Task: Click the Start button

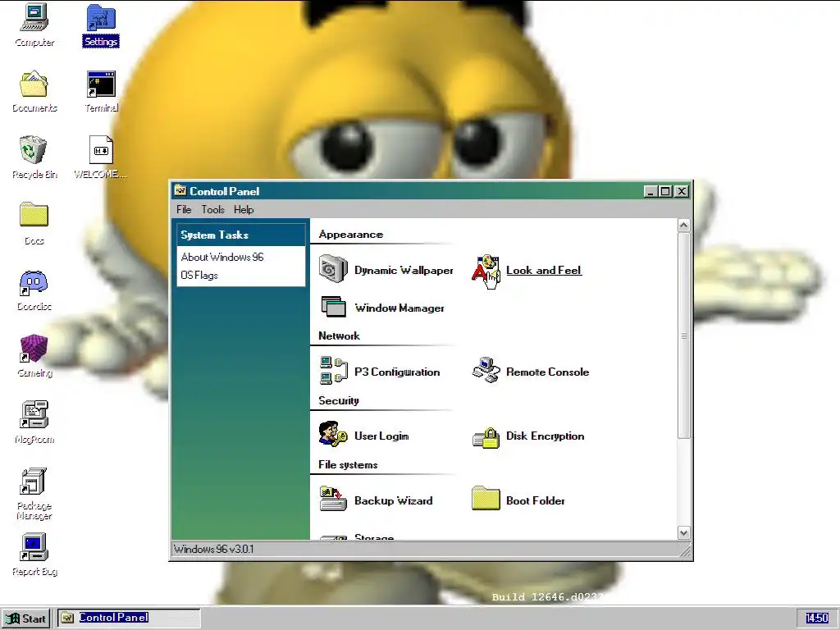Action: click(25, 619)
